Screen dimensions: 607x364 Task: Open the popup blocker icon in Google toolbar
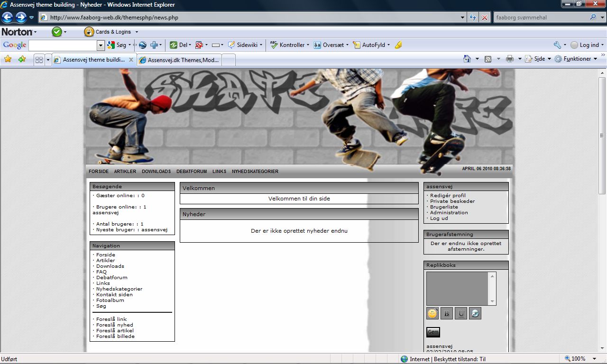[x=199, y=45]
